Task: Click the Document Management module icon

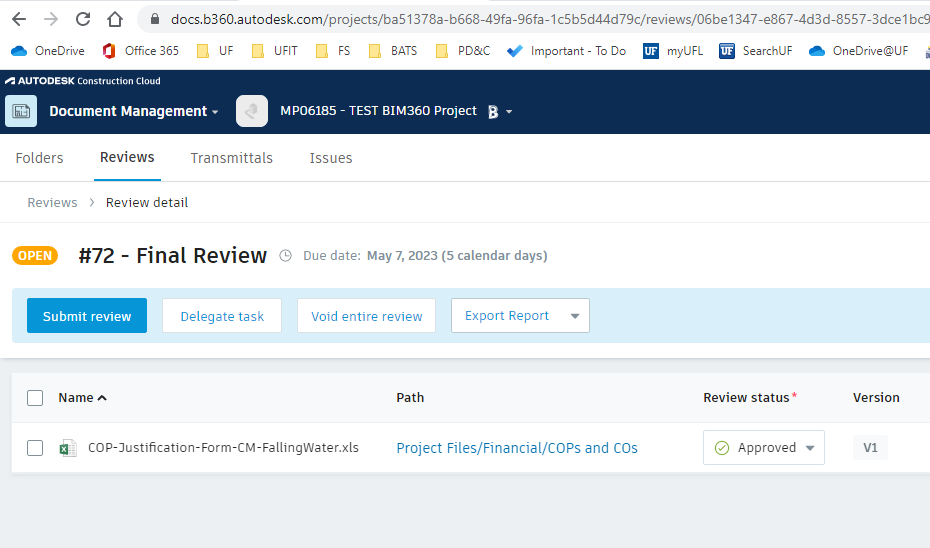Action: [21, 111]
